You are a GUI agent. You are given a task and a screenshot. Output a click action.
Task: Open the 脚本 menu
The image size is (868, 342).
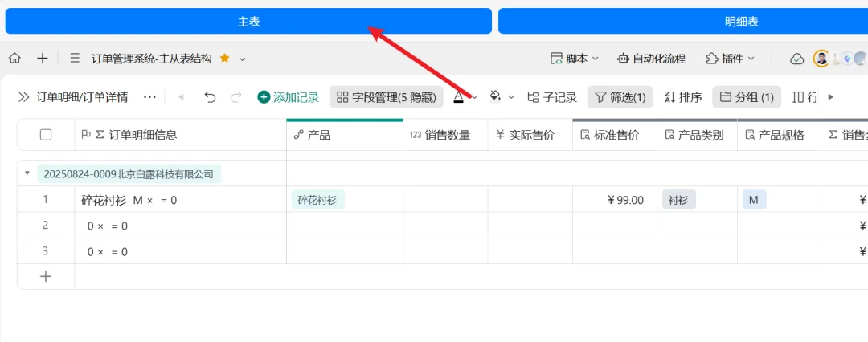tap(574, 58)
